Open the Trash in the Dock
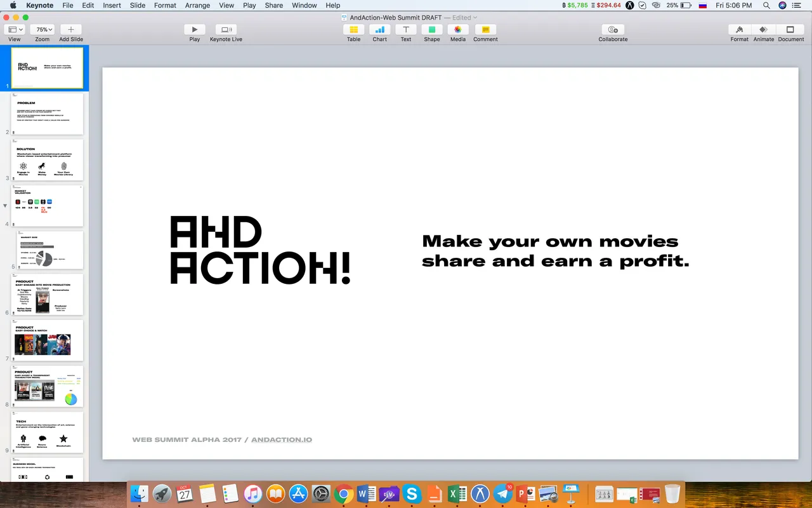 (672, 493)
